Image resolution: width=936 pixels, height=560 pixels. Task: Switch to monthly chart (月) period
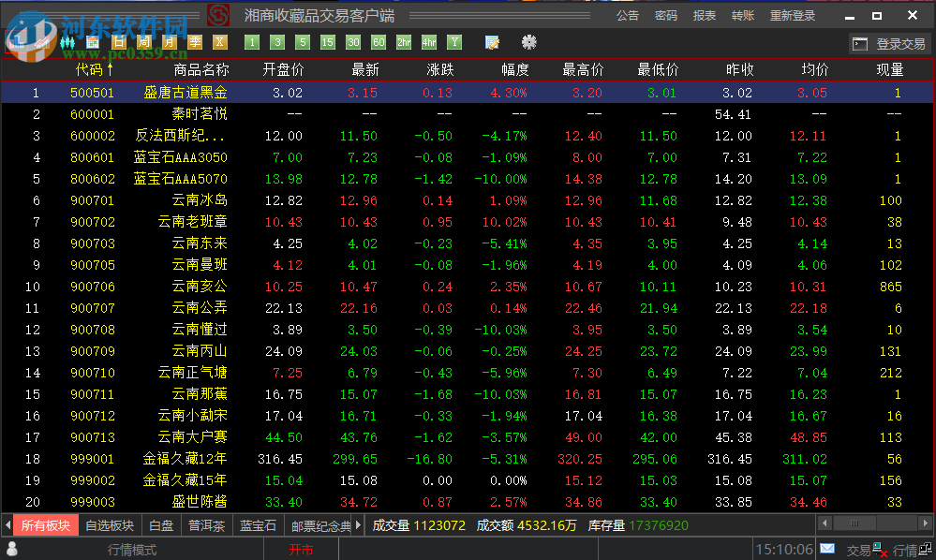pos(170,42)
